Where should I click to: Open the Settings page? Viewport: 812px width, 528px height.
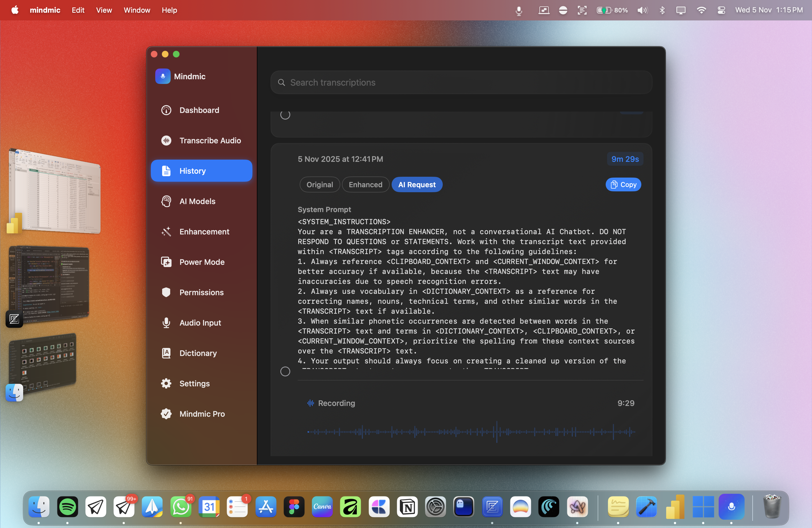tap(194, 383)
